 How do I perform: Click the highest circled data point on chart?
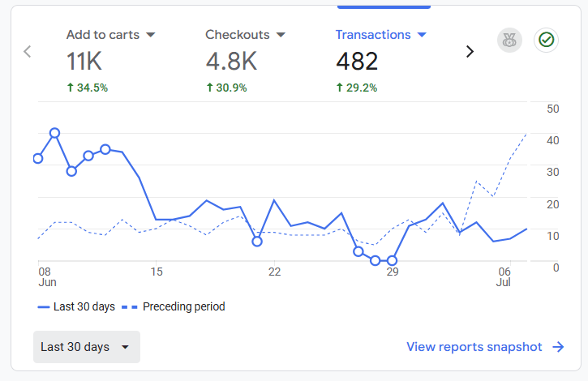[54, 132]
